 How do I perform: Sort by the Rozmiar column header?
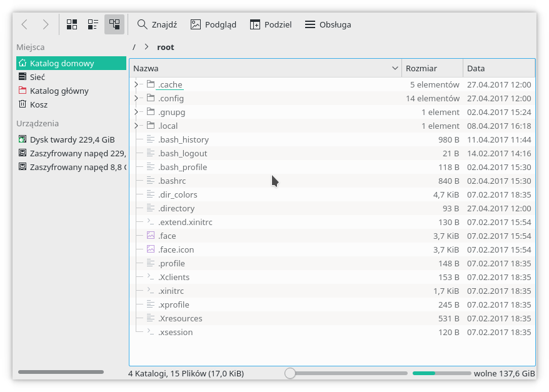pyautogui.click(x=432, y=68)
